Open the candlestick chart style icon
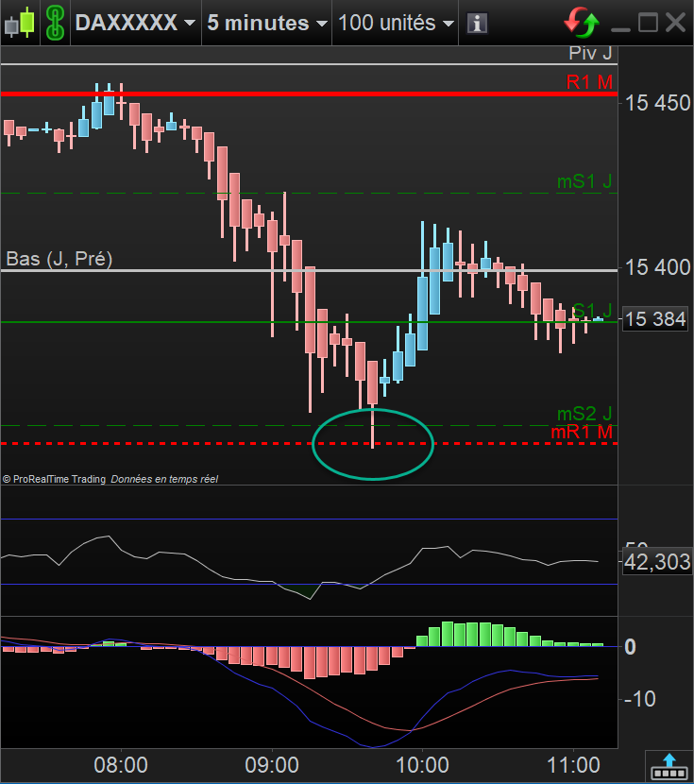This screenshot has width=694, height=784. click(20, 23)
